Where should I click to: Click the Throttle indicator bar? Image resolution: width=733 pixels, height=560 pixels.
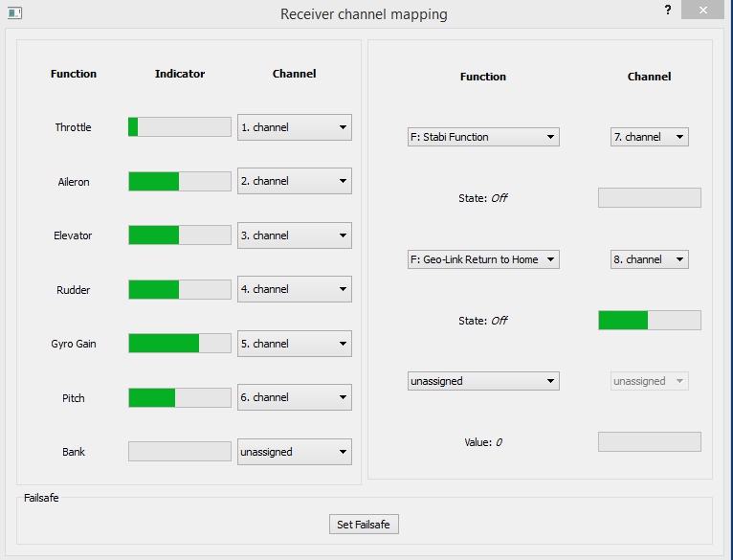[x=179, y=127]
